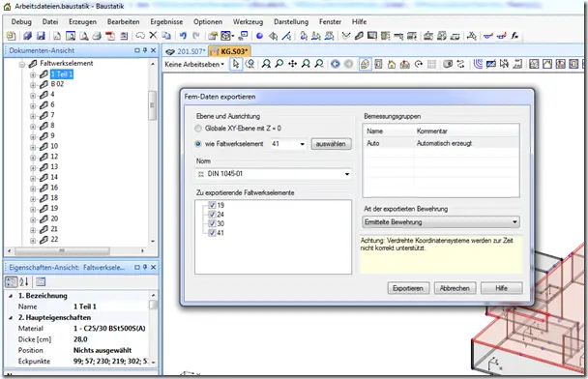Switch to the KG.S03 tab
The width and height of the screenshot is (588, 379).
(229, 51)
